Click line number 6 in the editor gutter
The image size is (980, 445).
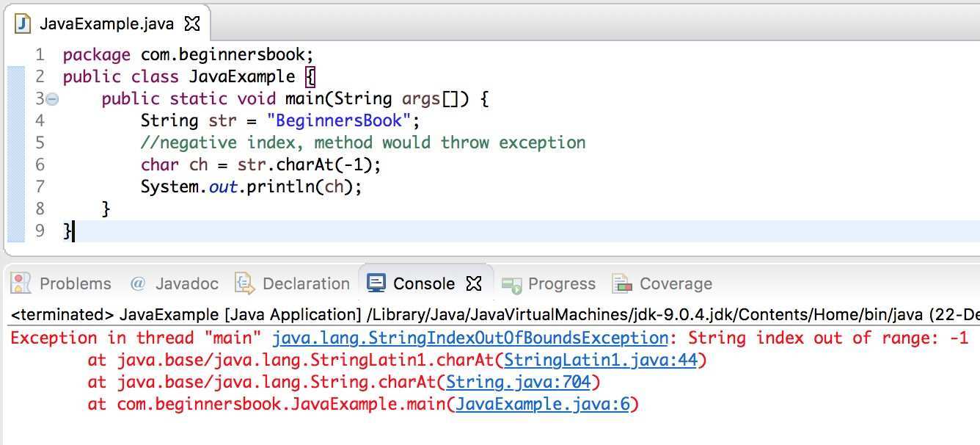pyautogui.click(x=40, y=164)
